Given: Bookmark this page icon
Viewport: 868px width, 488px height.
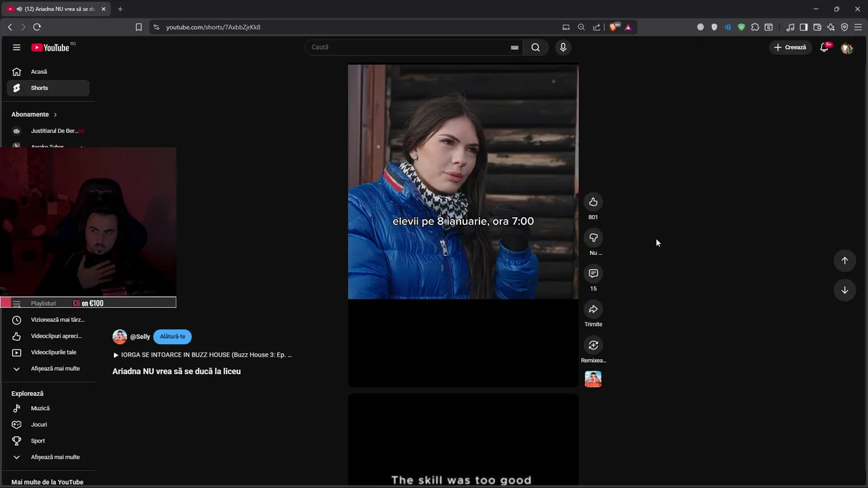Looking at the screenshot, I should (x=139, y=27).
